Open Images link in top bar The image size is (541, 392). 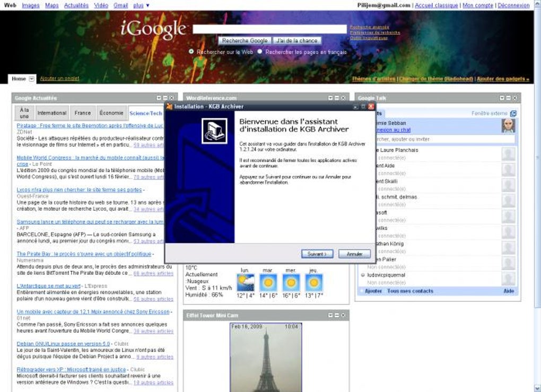click(31, 5)
